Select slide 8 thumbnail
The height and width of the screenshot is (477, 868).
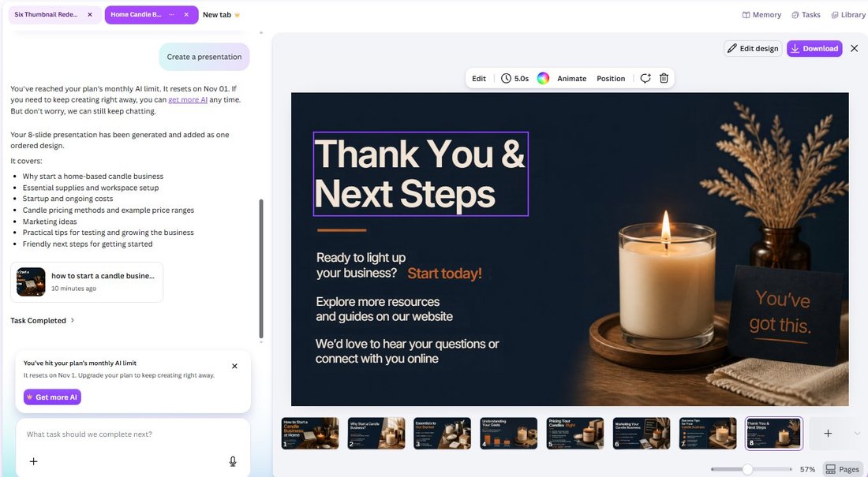coord(774,434)
